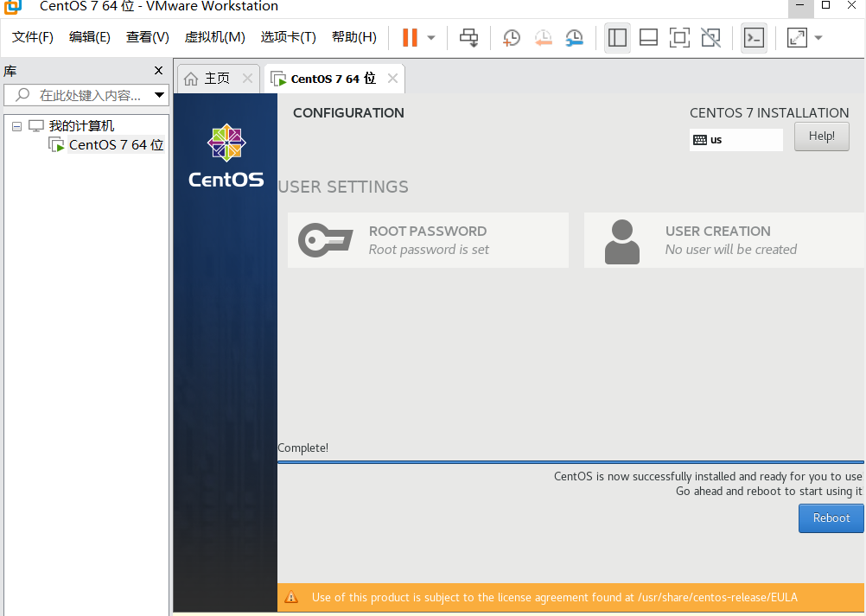Click the EULA warning triangle icon
The image size is (866, 616).
pos(291,597)
